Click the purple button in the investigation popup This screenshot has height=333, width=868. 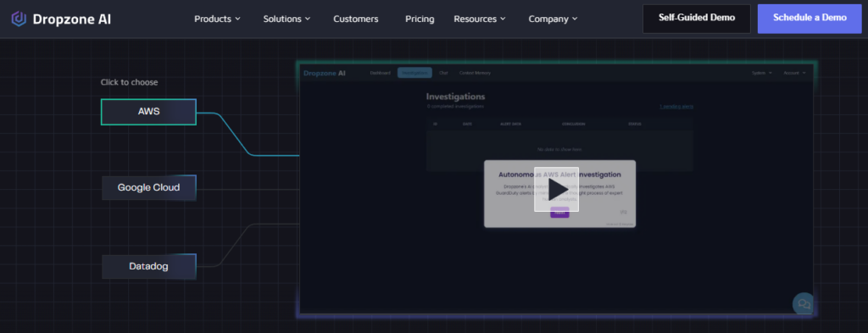tap(559, 213)
